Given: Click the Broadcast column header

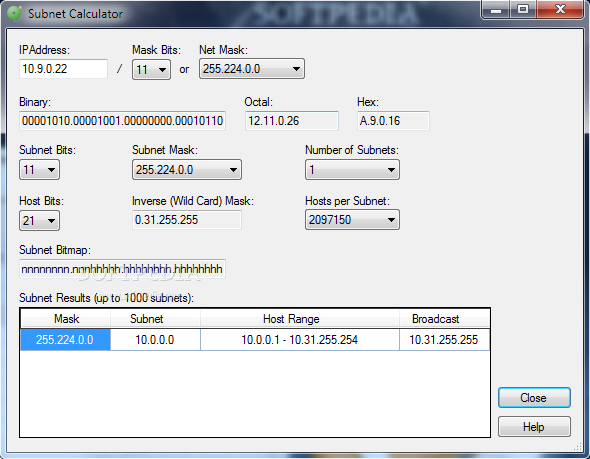Looking at the screenshot, I should pos(444,319).
